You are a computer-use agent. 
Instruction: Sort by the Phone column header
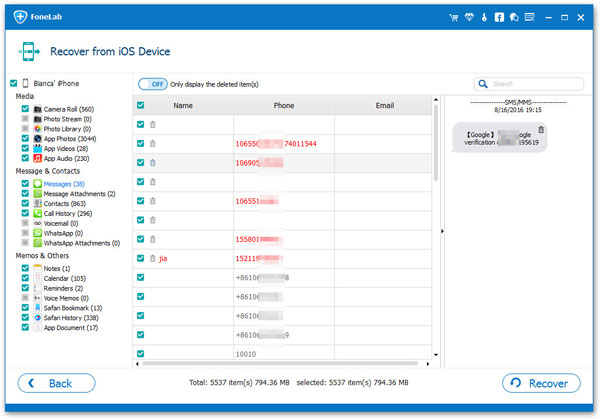click(284, 106)
